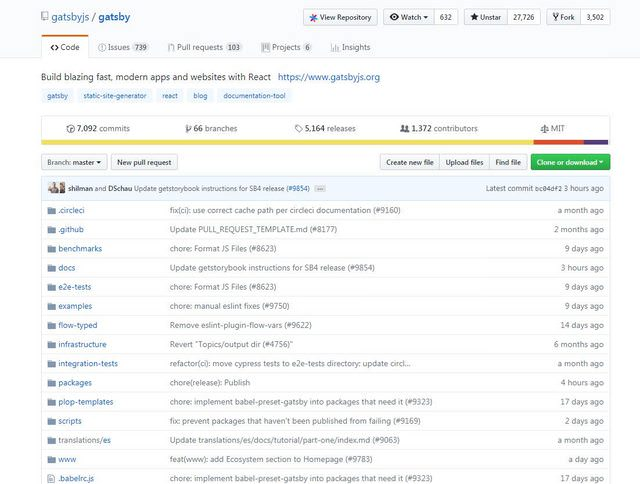Click the contributors people icon
The width and height of the screenshot is (640, 484).
[404, 129]
